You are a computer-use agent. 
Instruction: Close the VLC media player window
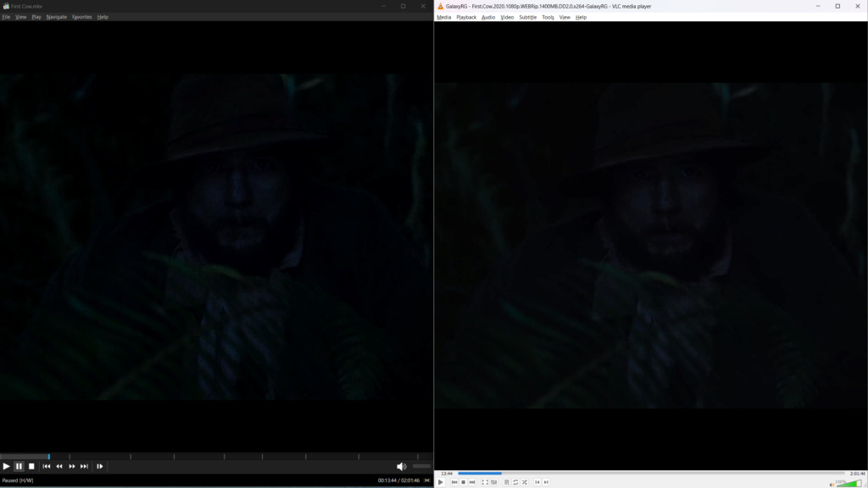(x=858, y=6)
